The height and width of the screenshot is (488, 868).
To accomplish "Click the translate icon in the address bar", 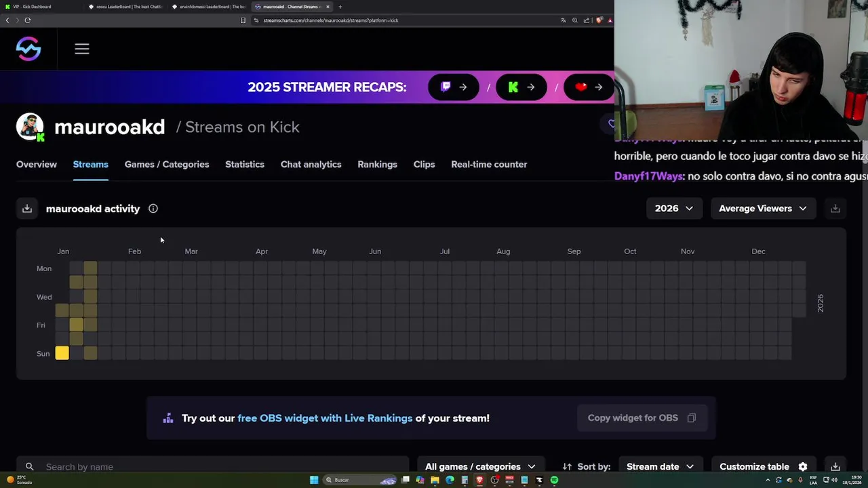I will pyautogui.click(x=563, y=20).
